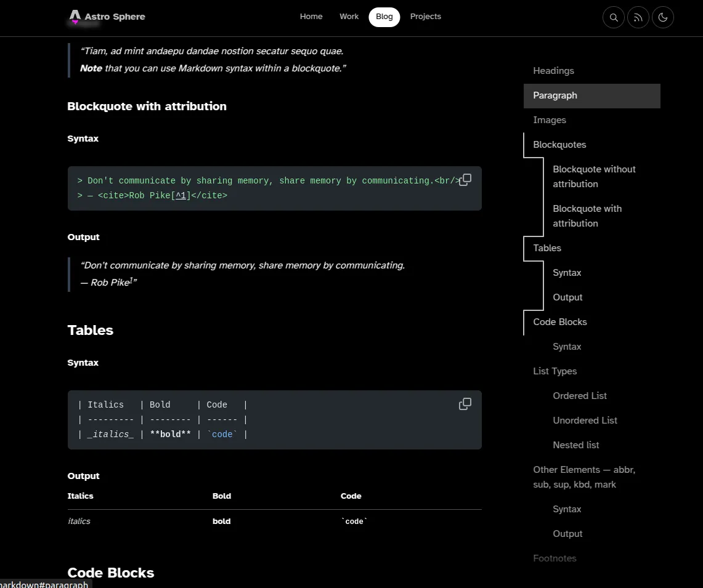Click the Tiam, ad mint andaepu blockquote line
The image size is (703, 588).
(212, 51)
